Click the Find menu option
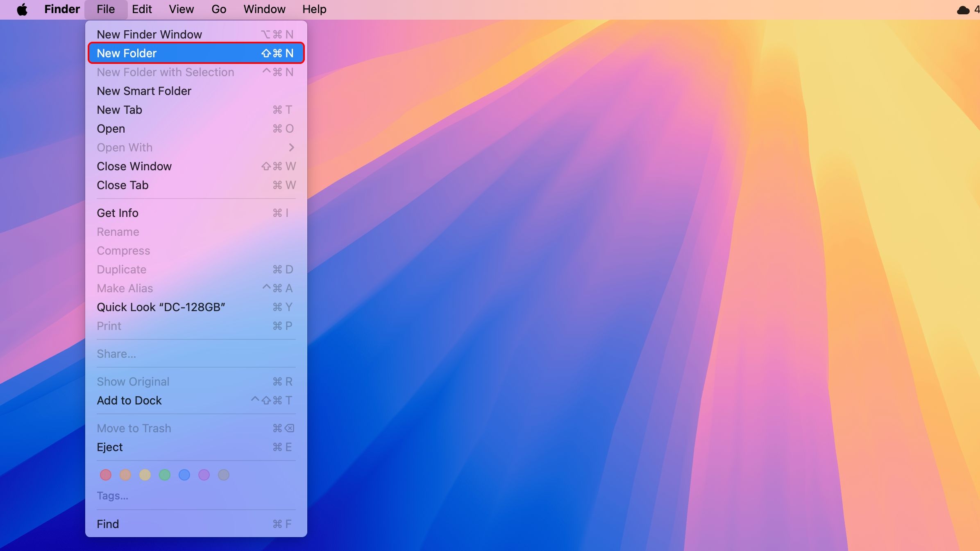 pos(107,524)
